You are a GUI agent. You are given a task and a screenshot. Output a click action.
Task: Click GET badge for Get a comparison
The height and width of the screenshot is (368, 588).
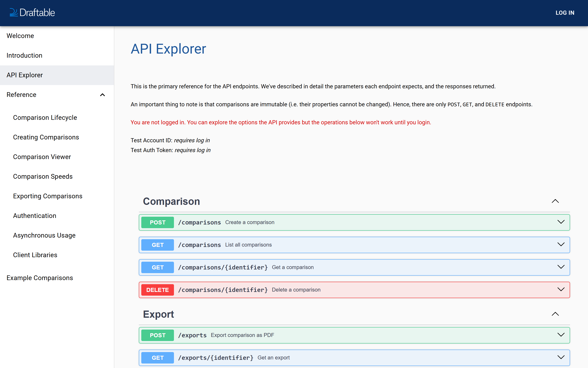[157, 267]
